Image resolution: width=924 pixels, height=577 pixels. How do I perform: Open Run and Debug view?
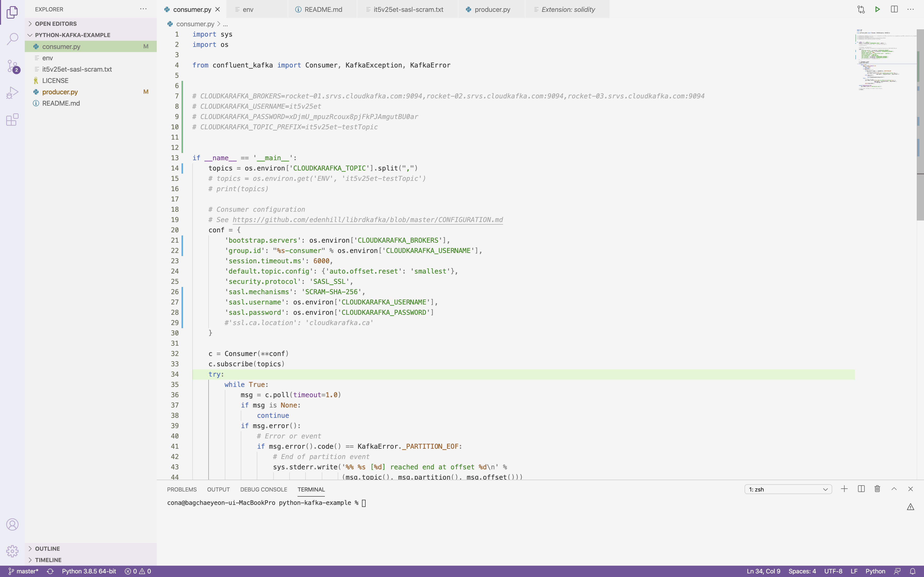click(12, 93)
